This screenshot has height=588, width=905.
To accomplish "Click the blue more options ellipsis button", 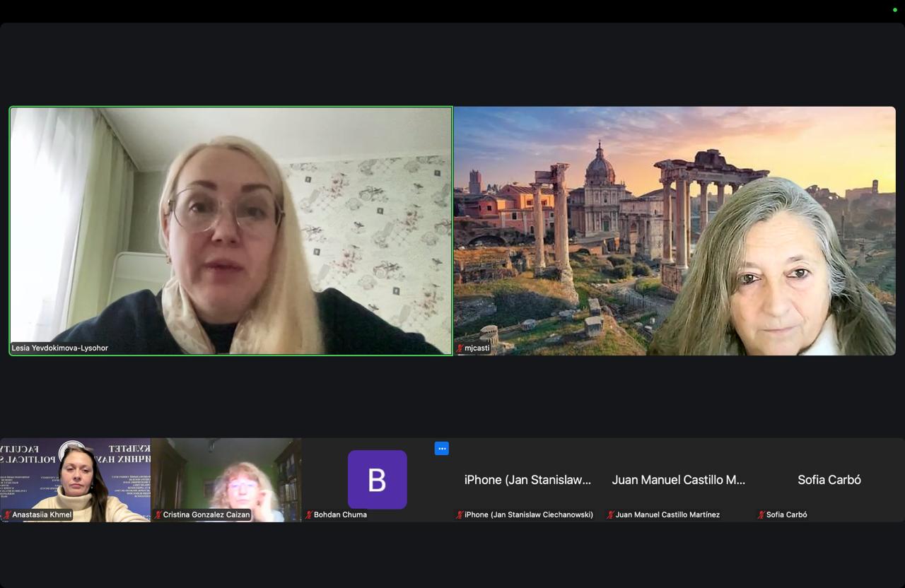I will (x=441, y=448).
